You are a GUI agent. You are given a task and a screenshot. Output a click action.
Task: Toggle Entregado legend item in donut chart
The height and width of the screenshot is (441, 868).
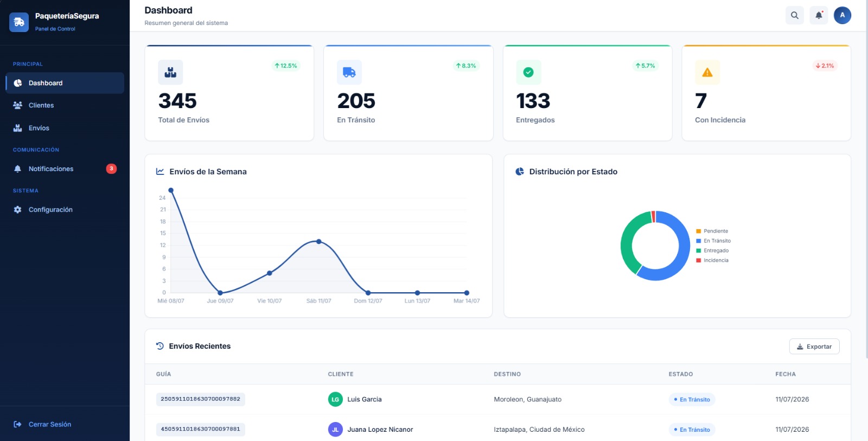712,251
